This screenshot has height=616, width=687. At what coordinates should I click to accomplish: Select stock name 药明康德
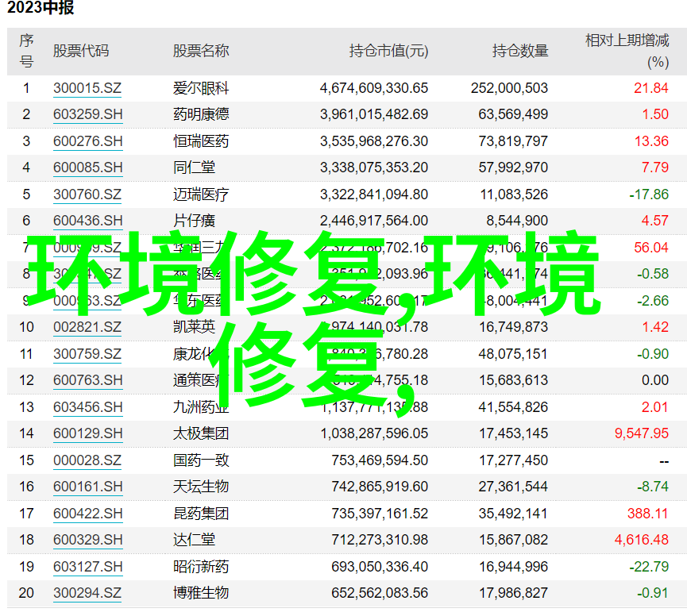[x=201, y=114]
